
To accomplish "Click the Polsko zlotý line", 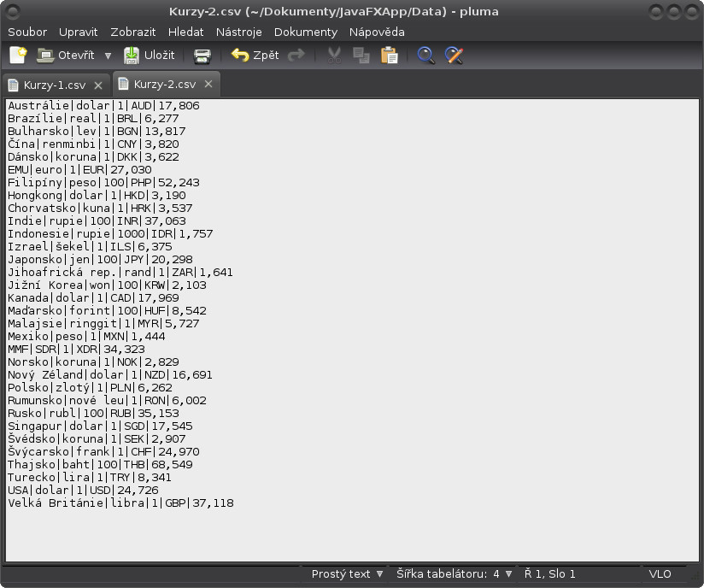I will tap(90, 388).
